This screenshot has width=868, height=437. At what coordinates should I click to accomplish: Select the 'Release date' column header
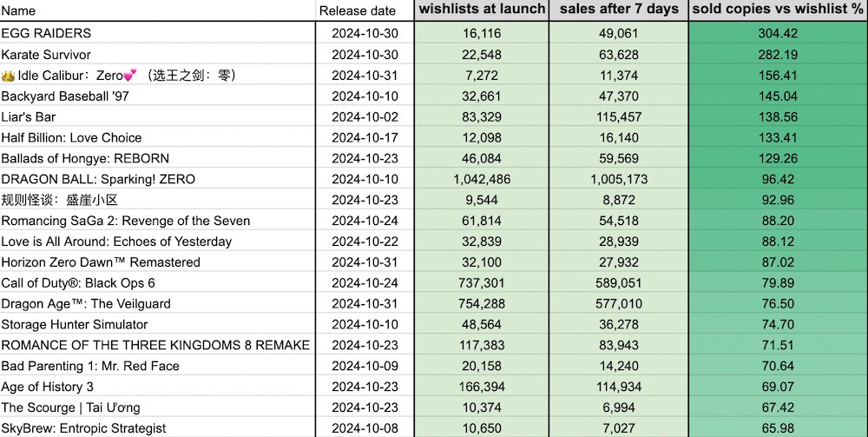tap(358, 10)
